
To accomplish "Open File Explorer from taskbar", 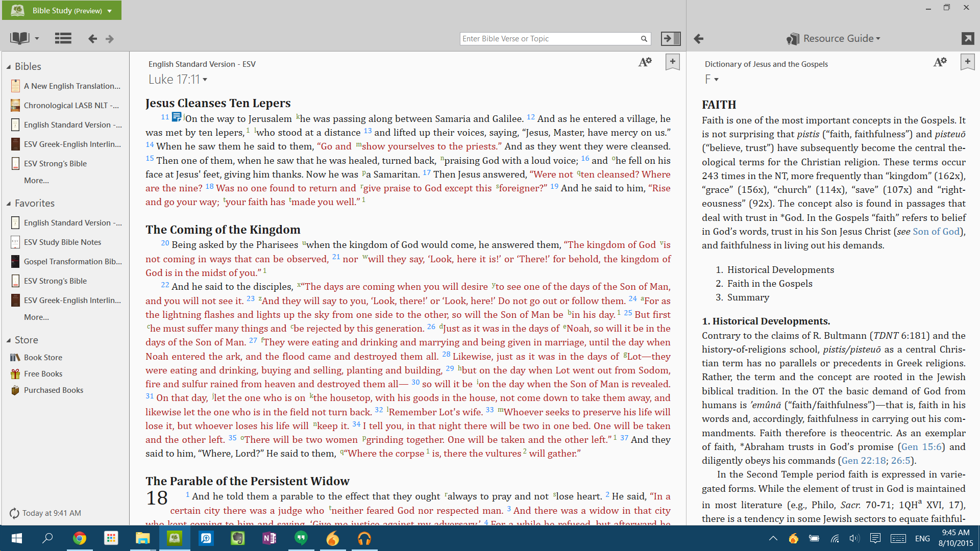I will [142, 538].
